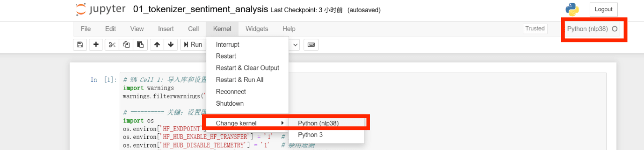Copy selected cells icon

pos(126,45)
